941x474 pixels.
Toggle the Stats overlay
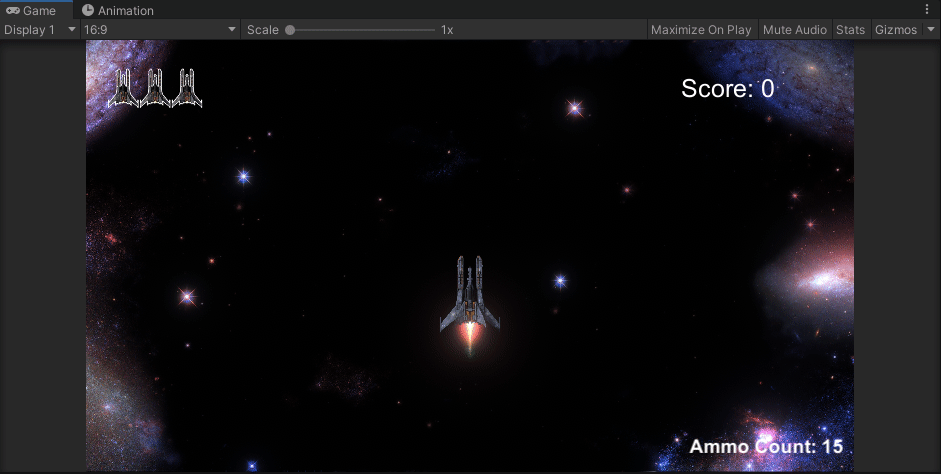click(x=850, y=29)
